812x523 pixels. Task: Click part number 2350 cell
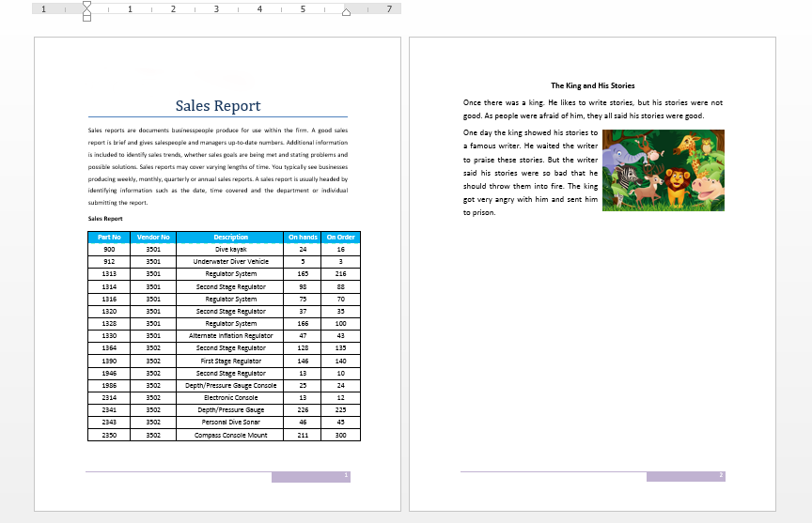coord(109,435)
